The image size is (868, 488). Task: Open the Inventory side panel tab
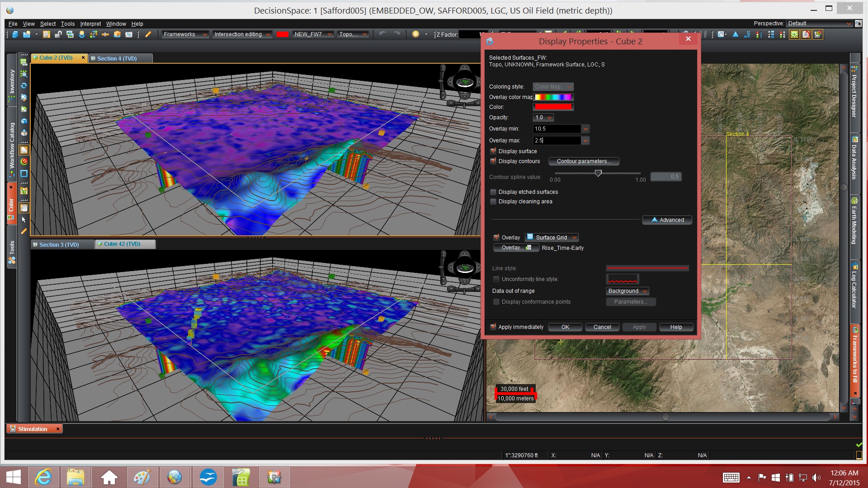coord(12,81)
